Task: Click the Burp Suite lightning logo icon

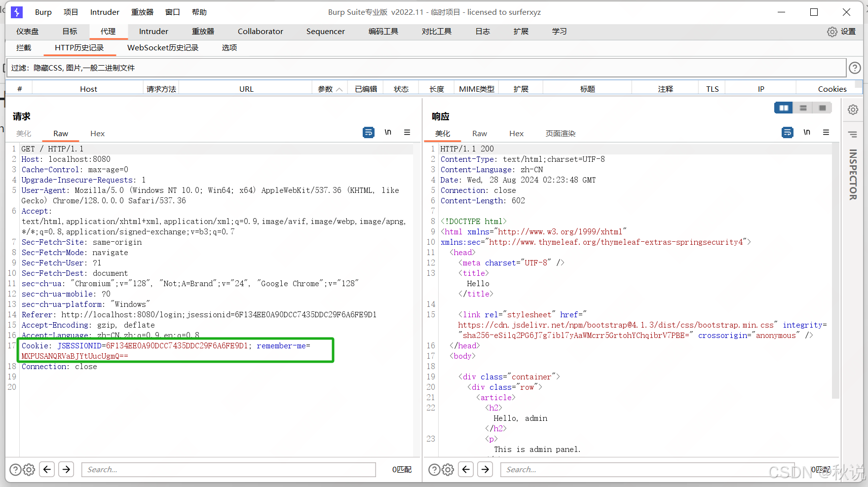Action: click(x=17, y=12)
